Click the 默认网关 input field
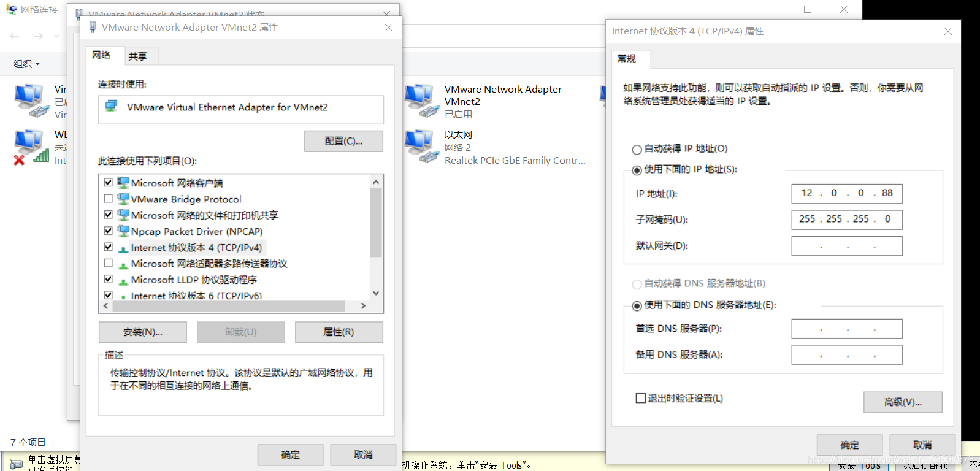980x471 pixels. 847,246
